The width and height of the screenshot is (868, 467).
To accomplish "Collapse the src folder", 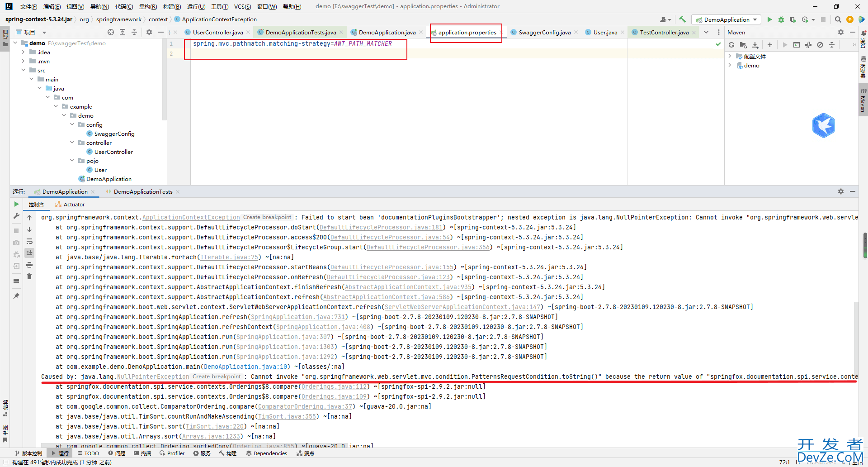I will tap(24, 70).
